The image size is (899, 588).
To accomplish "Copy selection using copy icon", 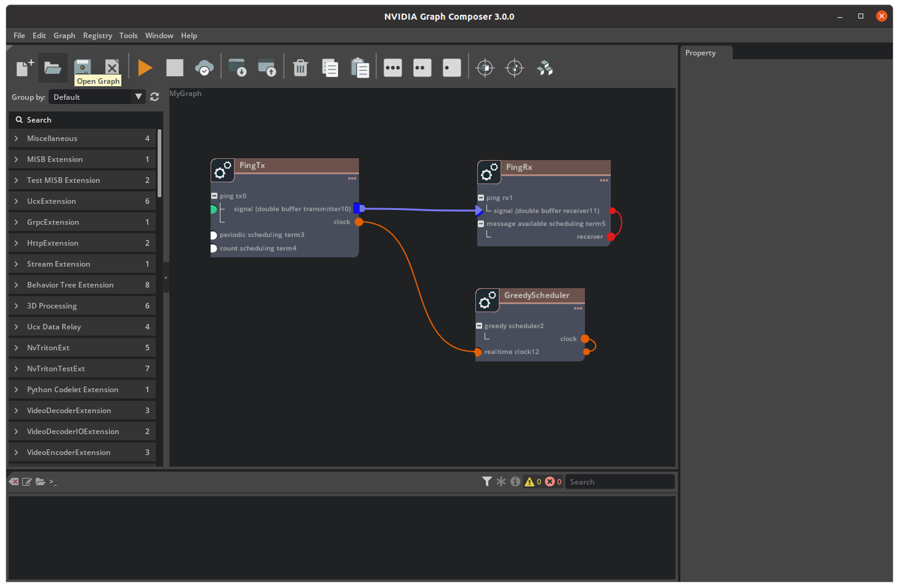I will pos(330,67).
